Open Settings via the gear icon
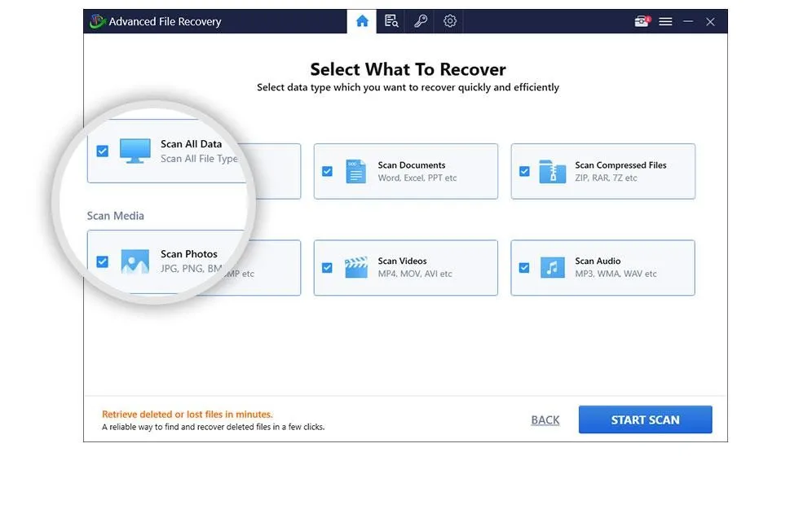This screenshot has height=505, width=812. [x=449, y=21]
